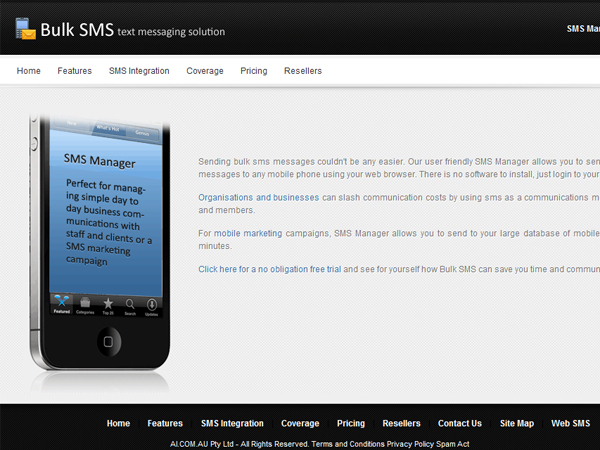The height and width of the screenshot is (450, 600).
Task: Open Resellers link in the footer
Action: [x=401, y=423]
